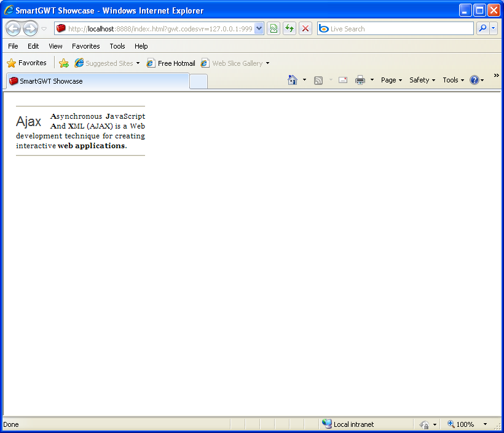Expand the Safety menu dropdown

point(422,80)
